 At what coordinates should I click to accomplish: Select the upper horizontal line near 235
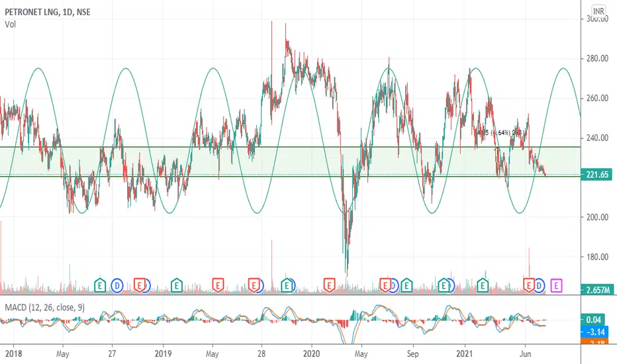290,147
